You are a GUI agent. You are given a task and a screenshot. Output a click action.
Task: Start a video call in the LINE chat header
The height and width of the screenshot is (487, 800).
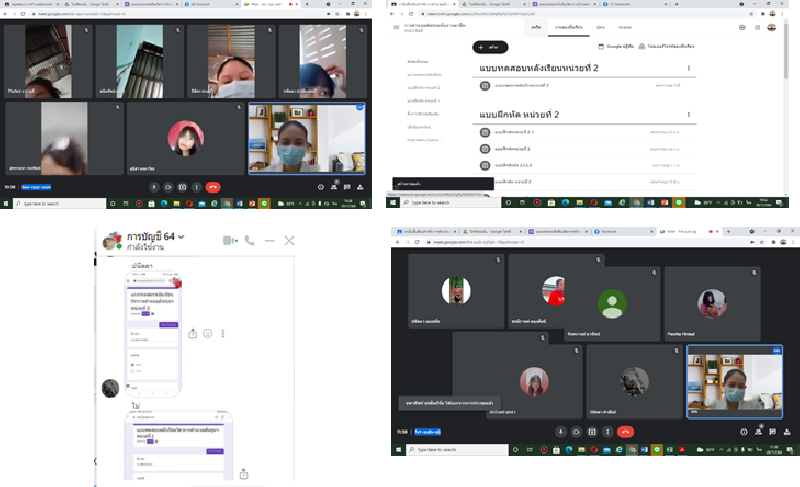[x=229, y=241]
